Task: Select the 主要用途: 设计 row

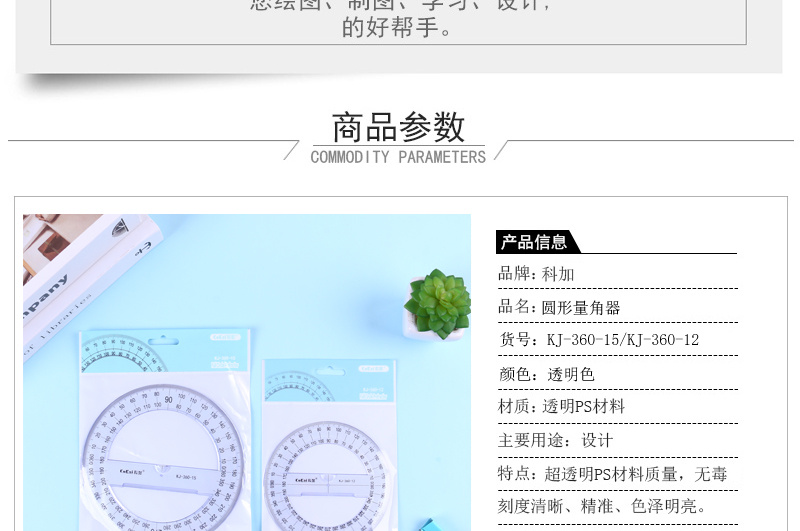Action: point(556,440)
